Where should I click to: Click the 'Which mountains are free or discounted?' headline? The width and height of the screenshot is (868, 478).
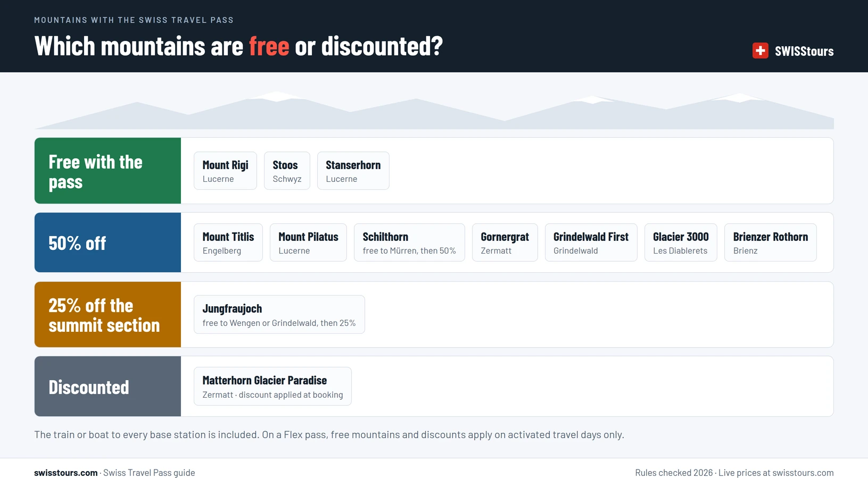pyautogui.click(x=238, y=46)
